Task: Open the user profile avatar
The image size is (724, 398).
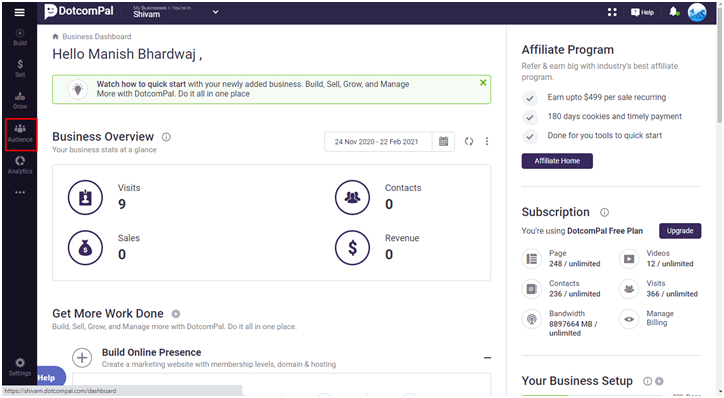Action: (x=697, y=12)
